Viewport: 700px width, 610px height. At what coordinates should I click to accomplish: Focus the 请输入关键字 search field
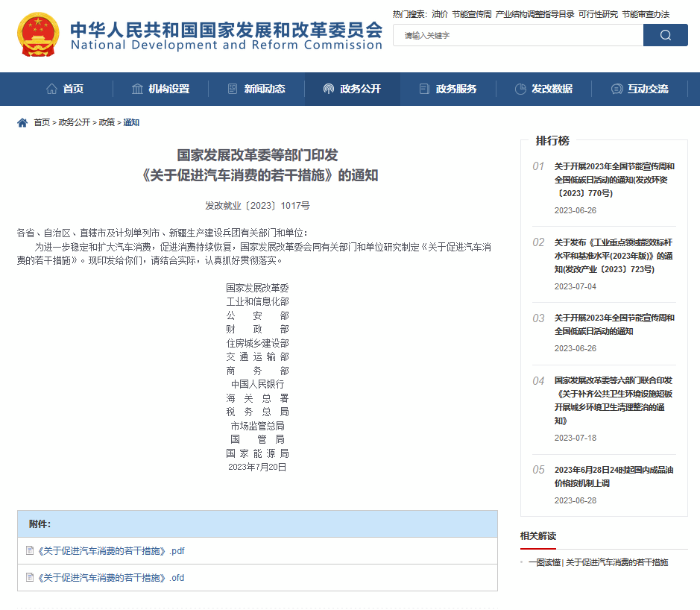click(518, 35)
